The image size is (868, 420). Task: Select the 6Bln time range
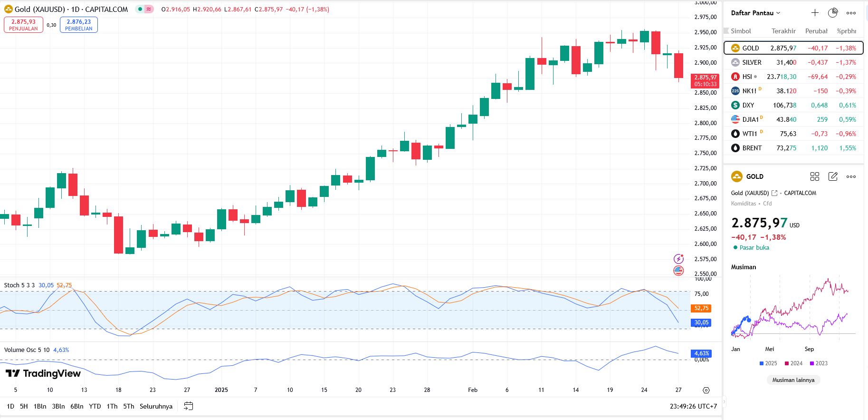pos(76,406)
